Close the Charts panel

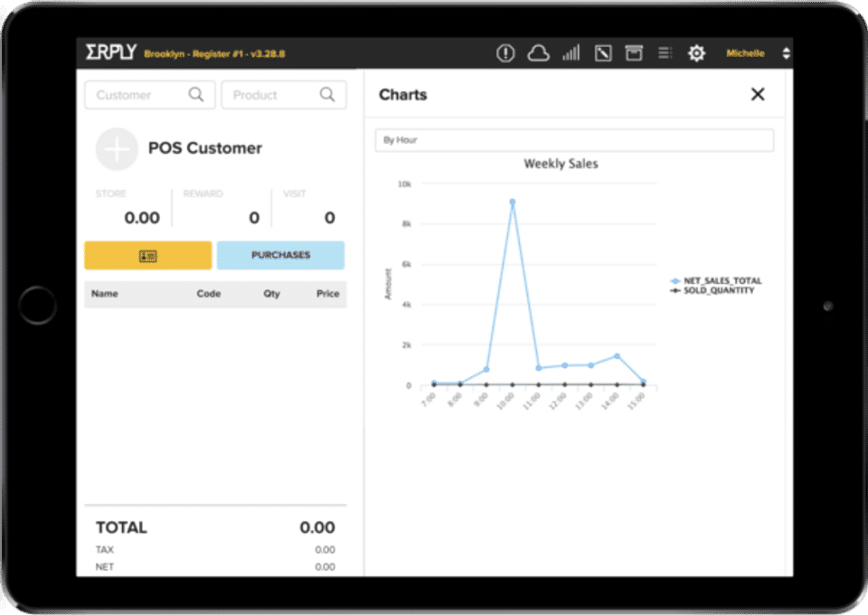pyautogui.click(x=758, y=95)
